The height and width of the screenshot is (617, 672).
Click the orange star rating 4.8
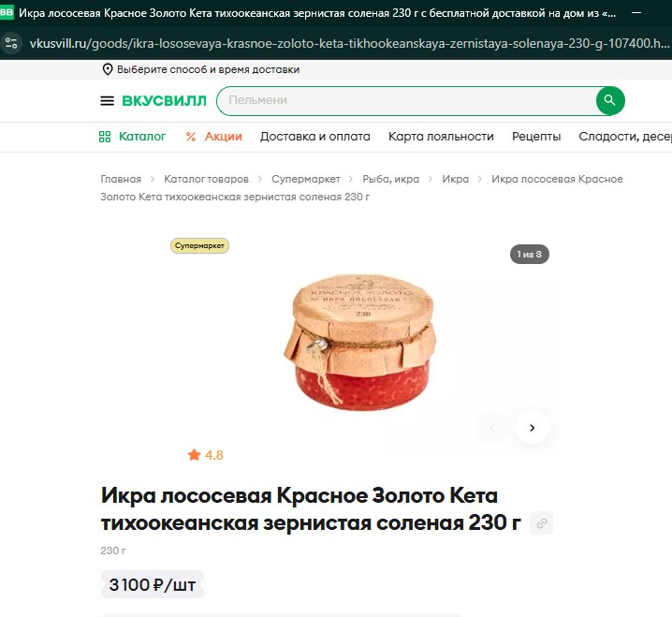tap(206, 455)
